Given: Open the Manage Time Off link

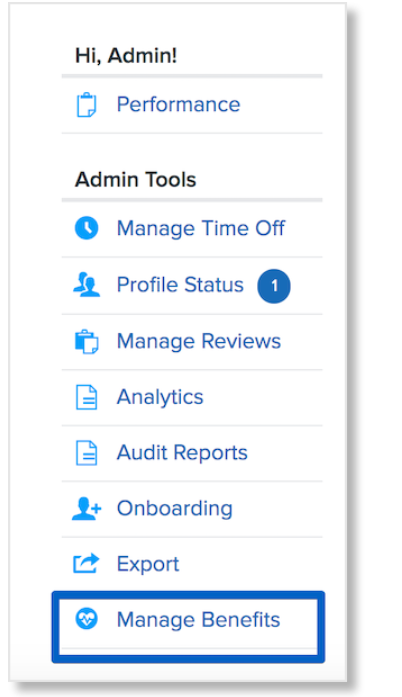Looking at the screenshot, I should pyautogui.click(x=201, y=228).
